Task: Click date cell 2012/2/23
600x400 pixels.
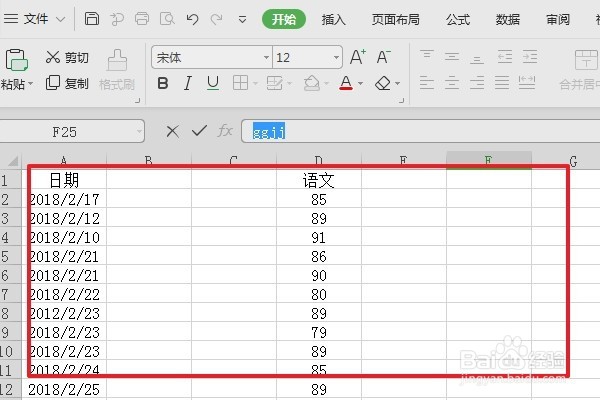Action: 64,313
